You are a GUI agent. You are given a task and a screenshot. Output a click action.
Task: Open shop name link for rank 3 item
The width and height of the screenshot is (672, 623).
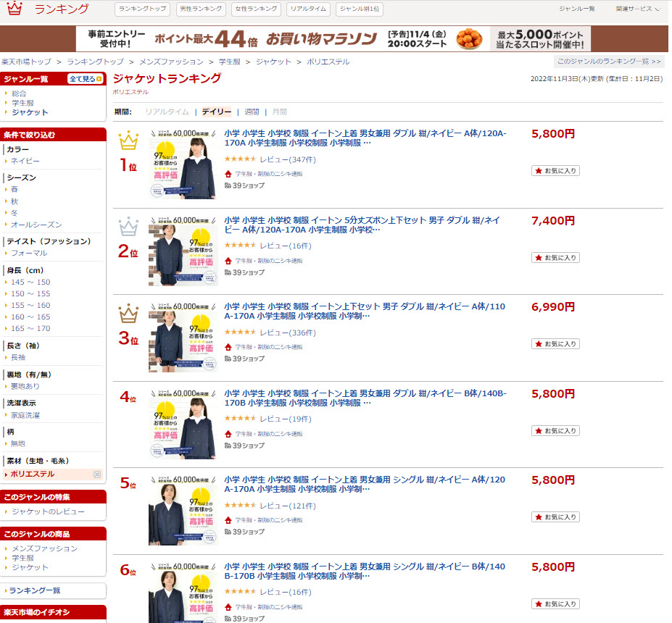[x=269, y=347]
